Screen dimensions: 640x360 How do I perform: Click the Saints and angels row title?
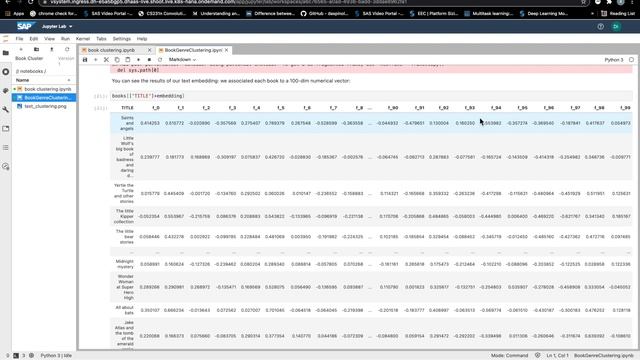127,123
